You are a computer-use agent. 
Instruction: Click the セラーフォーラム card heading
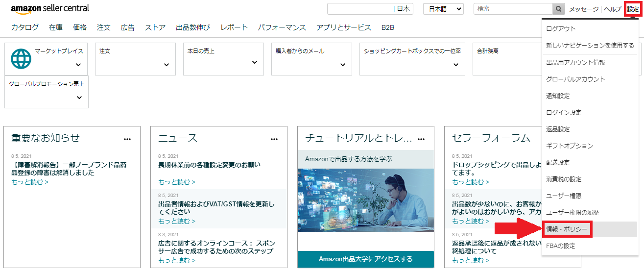point(491,138)
